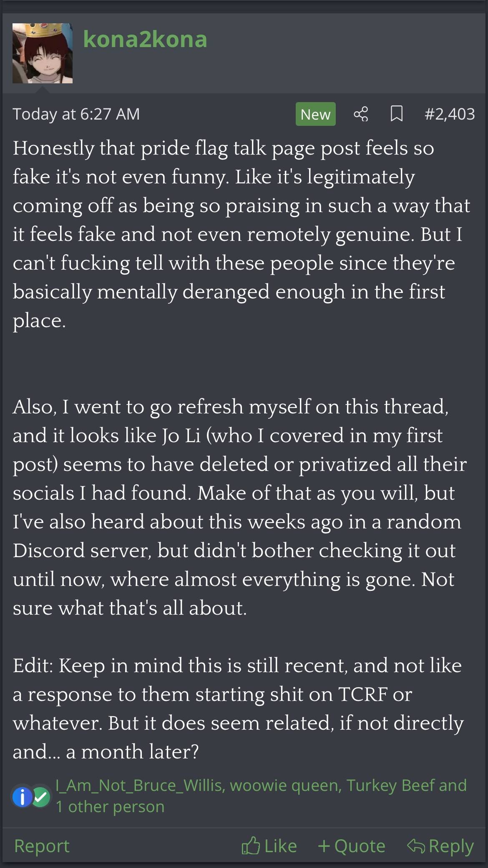Open the kona2kona username profile link
The width and height of the screenshot is (488, 868).
[145, 40]
